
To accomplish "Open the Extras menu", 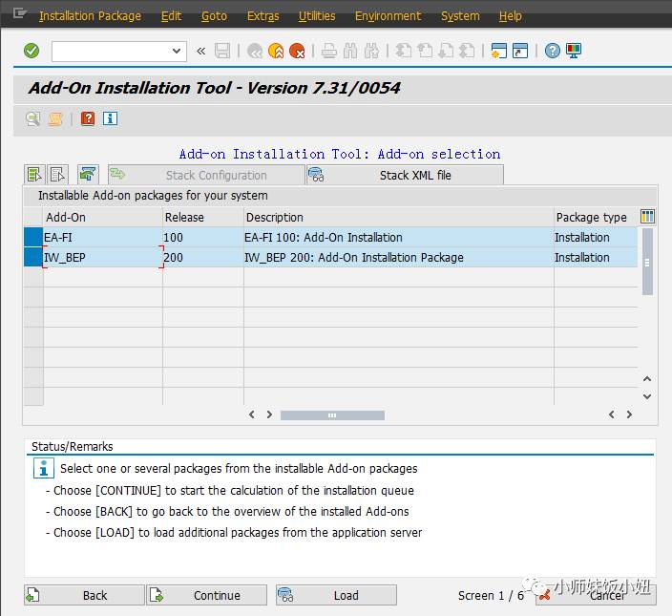I will [x=262, y=16].
